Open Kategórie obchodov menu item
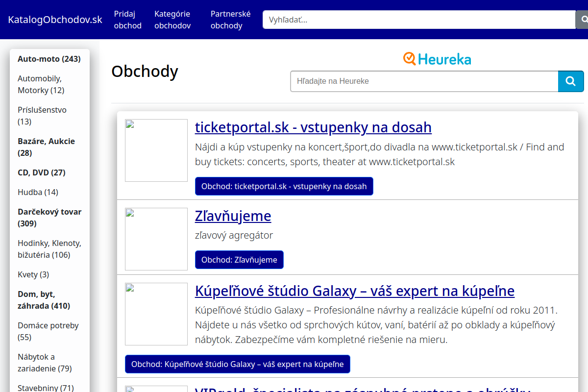Screen dimensions: 588x392 [x=172, y=20]
